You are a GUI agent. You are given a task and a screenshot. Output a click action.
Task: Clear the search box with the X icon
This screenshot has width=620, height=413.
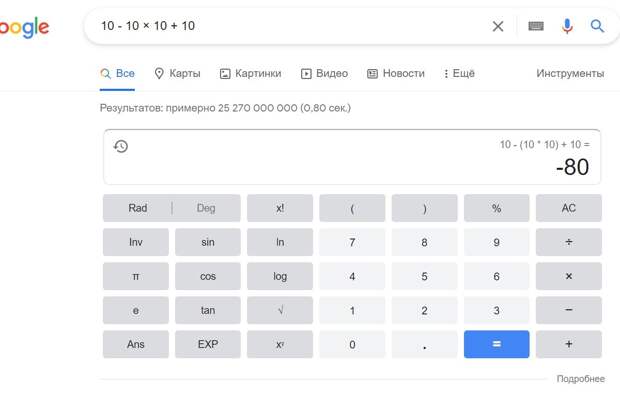[x=498, y=27]
